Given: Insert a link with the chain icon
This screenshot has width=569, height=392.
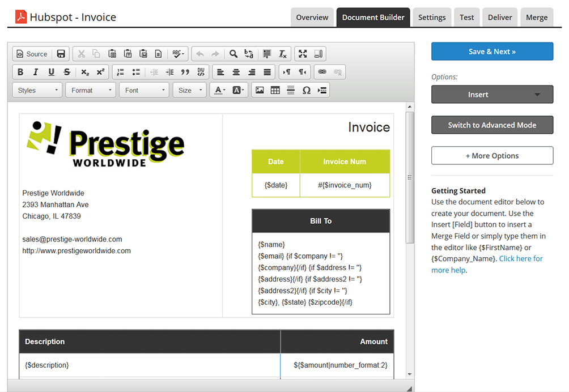Looking at the screenshot, I should (322, 72).
